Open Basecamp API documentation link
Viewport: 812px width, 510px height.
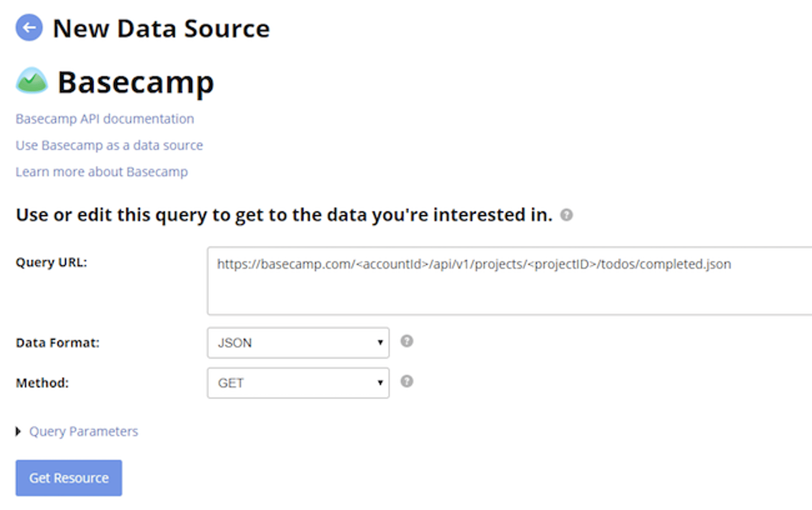pos(105,119)
